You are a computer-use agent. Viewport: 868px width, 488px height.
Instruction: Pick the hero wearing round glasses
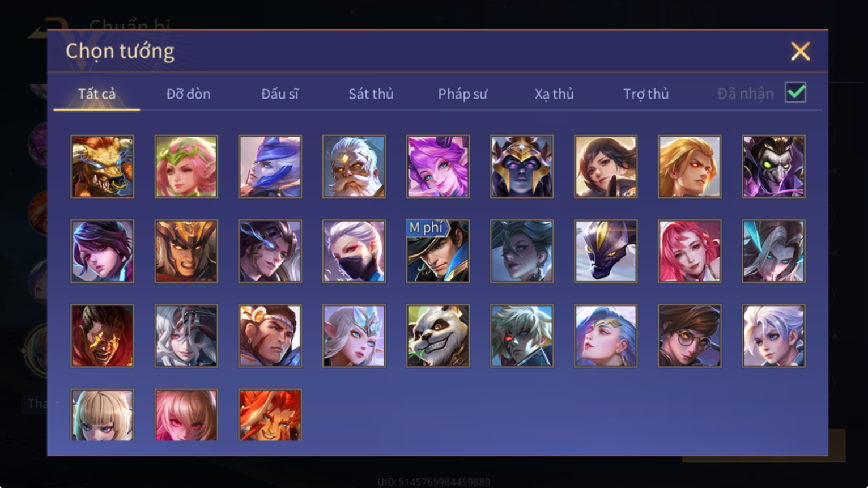coord(690,336)
